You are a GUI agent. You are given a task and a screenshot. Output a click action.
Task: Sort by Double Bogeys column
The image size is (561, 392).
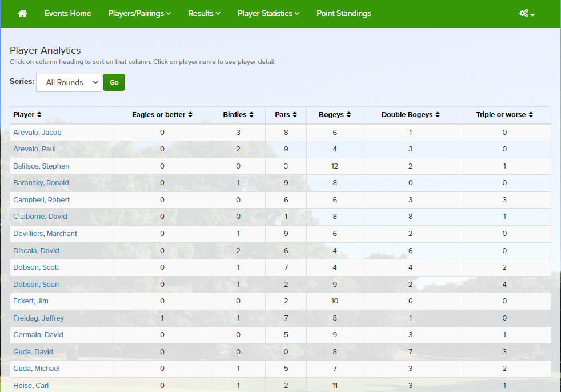pyautogui.click(x=411, y=115)
